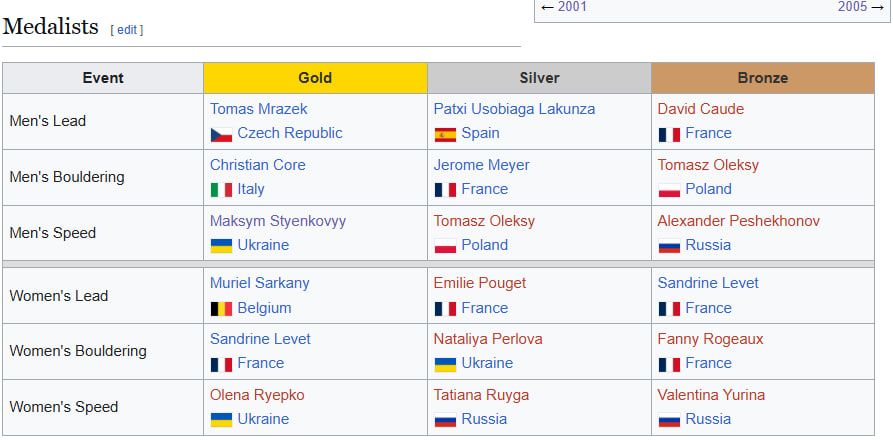Open Tomas Mrazek's page

pyautogui.click(x=259, y=109)
